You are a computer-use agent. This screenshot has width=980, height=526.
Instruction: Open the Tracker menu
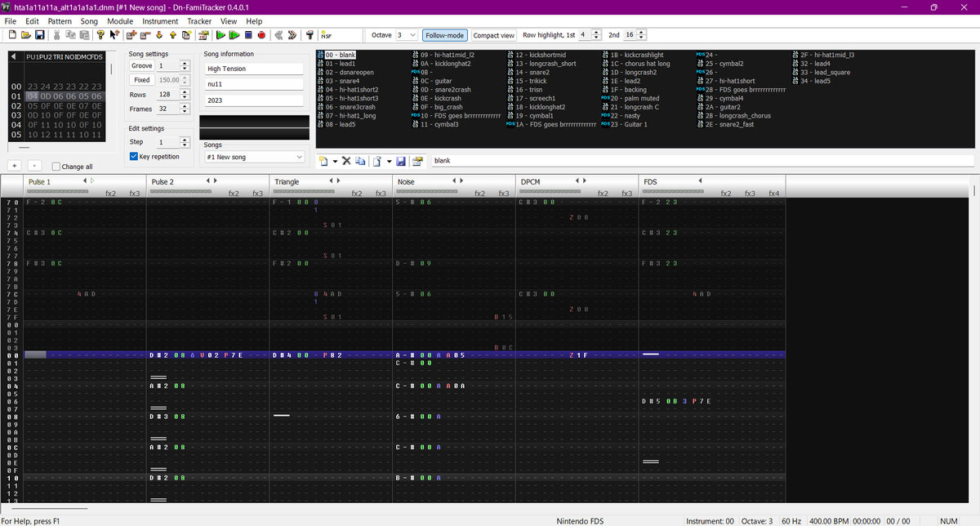200,21
